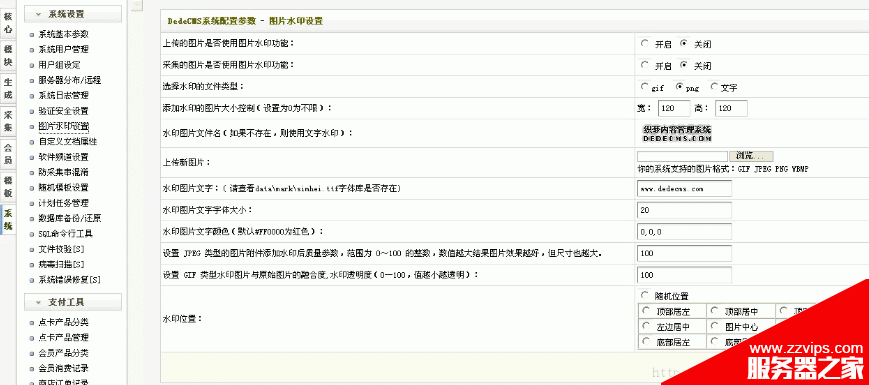Screen dimensions: 869x385
Task: Click the DEDECMS.COM watermark image preview
Action: 677,134
